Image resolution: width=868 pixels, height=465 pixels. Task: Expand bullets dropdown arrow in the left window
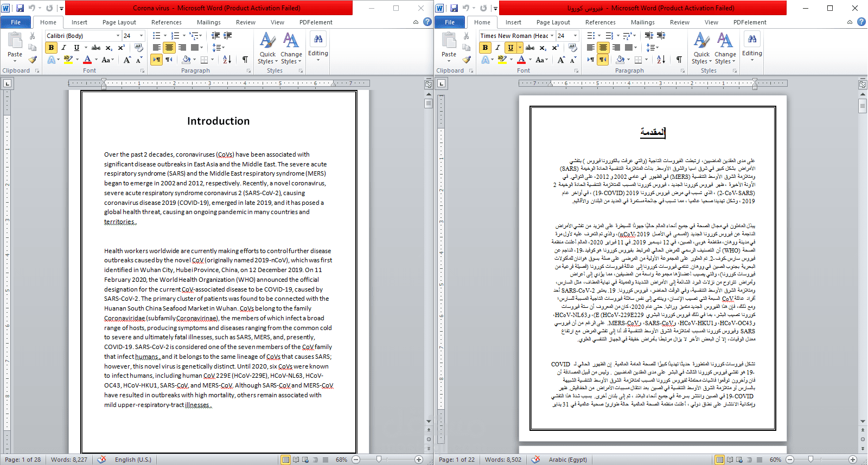[x=164, y=36]
